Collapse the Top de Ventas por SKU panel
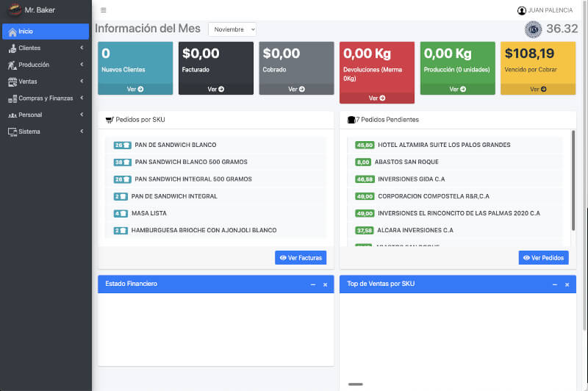This screenshot has width=588, height=391. pyautogui.click(x=555, y=284)
